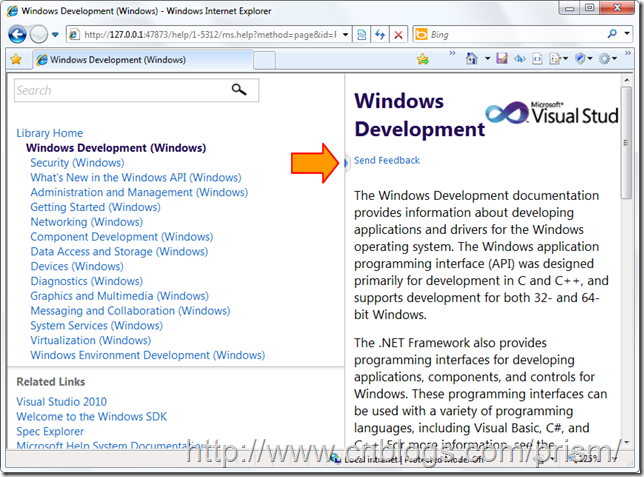Open Security (Windows) in the contents tree
This screenshot has width=644, height=477.
pyautogui.click(x=77, y=163)
